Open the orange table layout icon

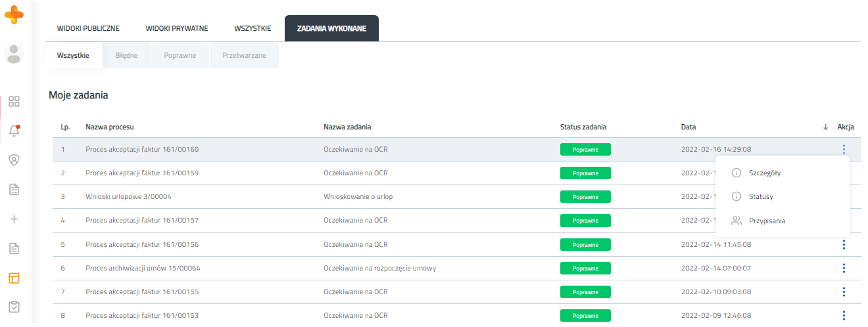(x=14, y=278)
